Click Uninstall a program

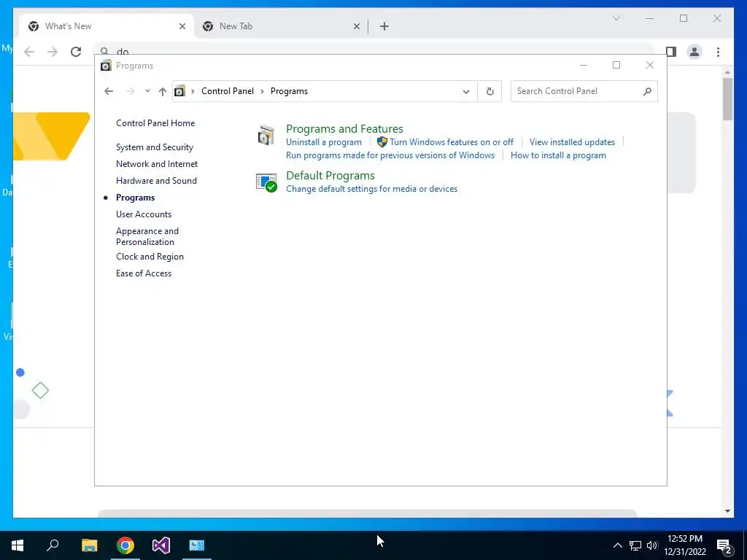click(x=323, y=142)
